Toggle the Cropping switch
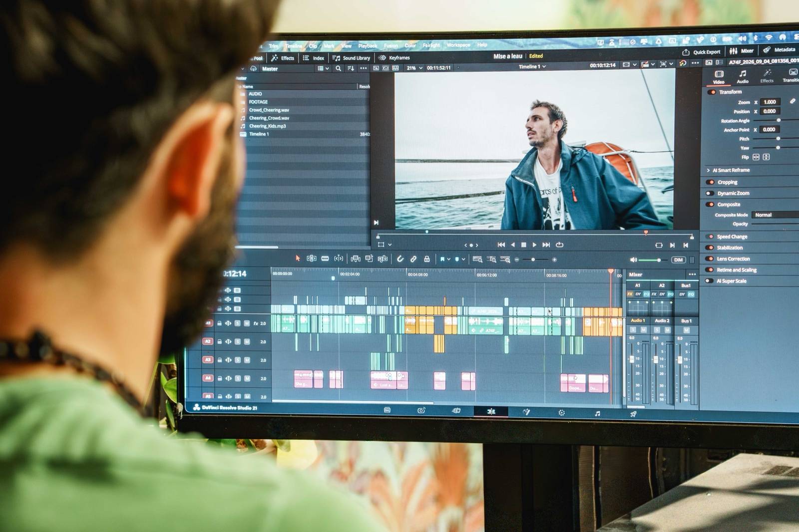The width and height of the screenshot is (799, 532). (x=710, y=182)
